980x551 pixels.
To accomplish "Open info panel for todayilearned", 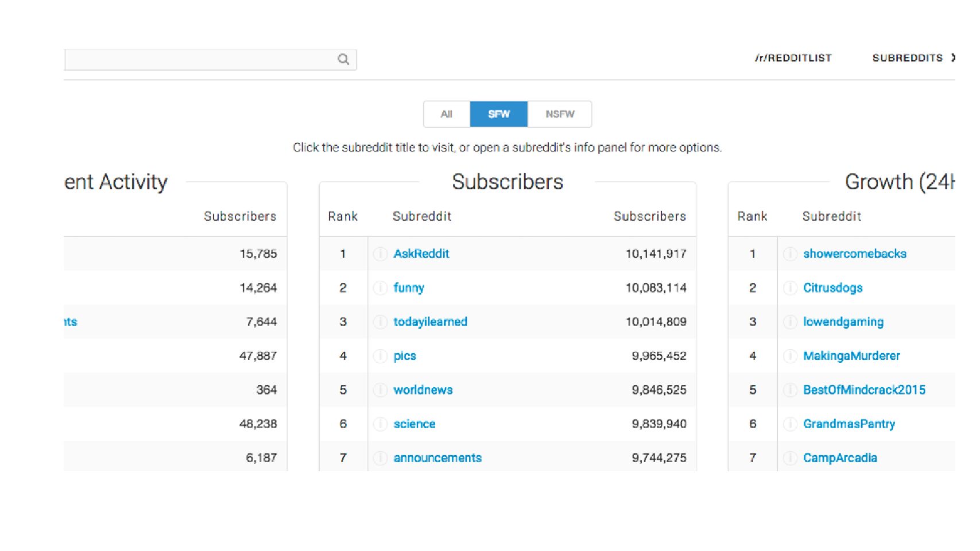I will 380,322.
